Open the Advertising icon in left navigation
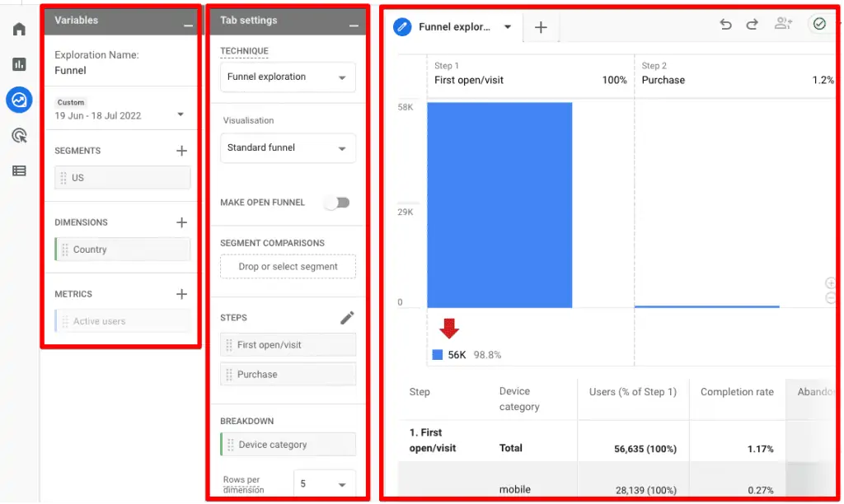This screenshot has width=844, height=504. (x=18, y=135)
